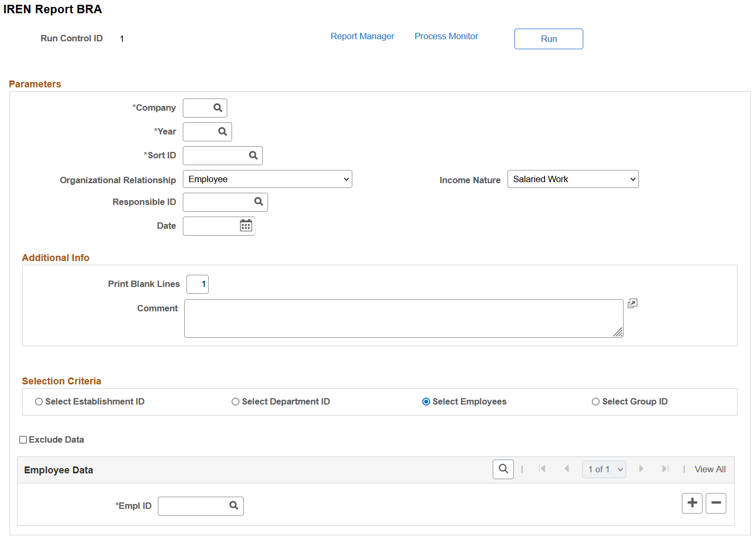This screenshot has width=756, height=539.
Task: Click the Employee Data grid title
Action: 58,470
